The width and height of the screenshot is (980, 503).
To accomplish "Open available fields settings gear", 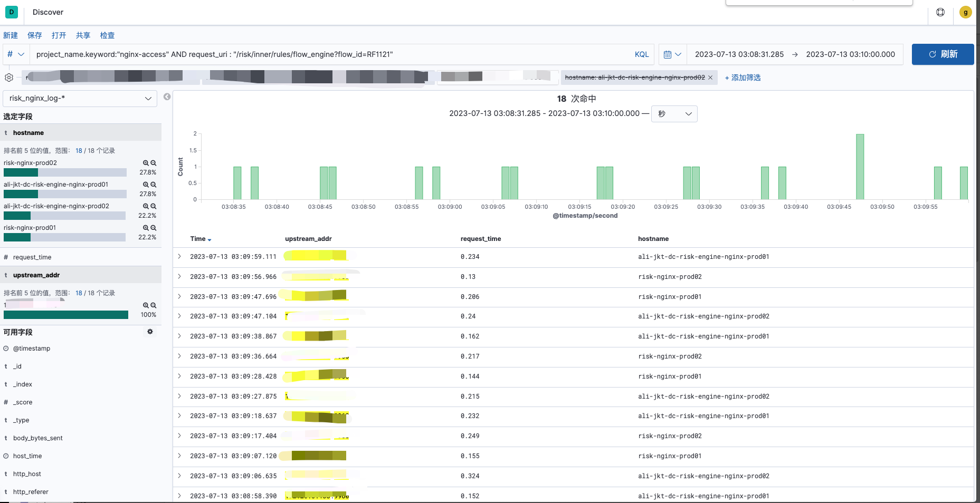I will point(150,332).
